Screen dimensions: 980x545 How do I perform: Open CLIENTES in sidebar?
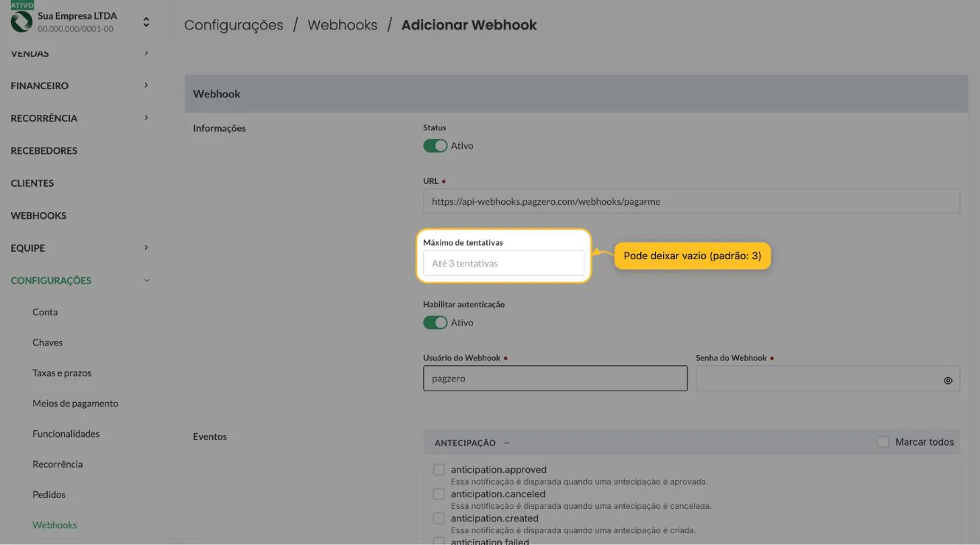[x=32, y=183]
